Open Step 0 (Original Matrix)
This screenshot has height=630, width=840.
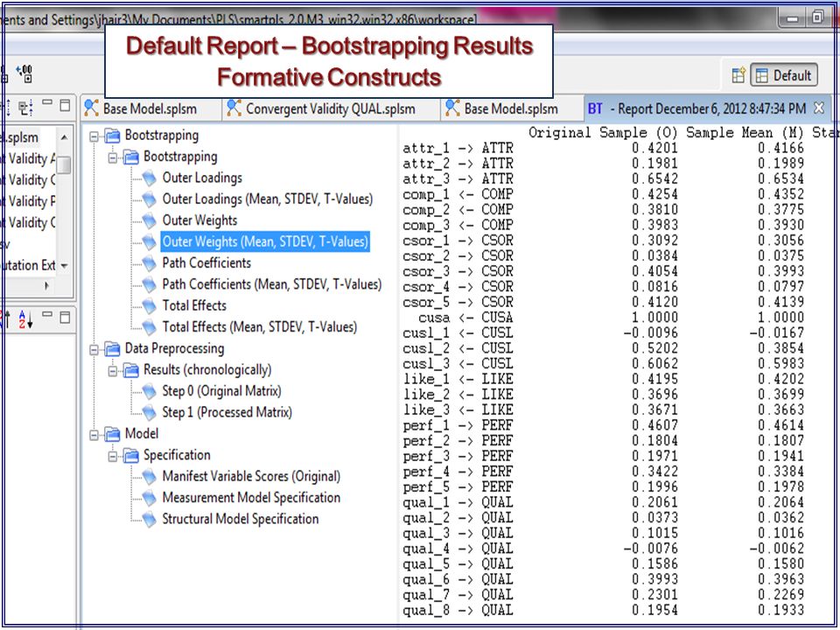pos(221,391)
